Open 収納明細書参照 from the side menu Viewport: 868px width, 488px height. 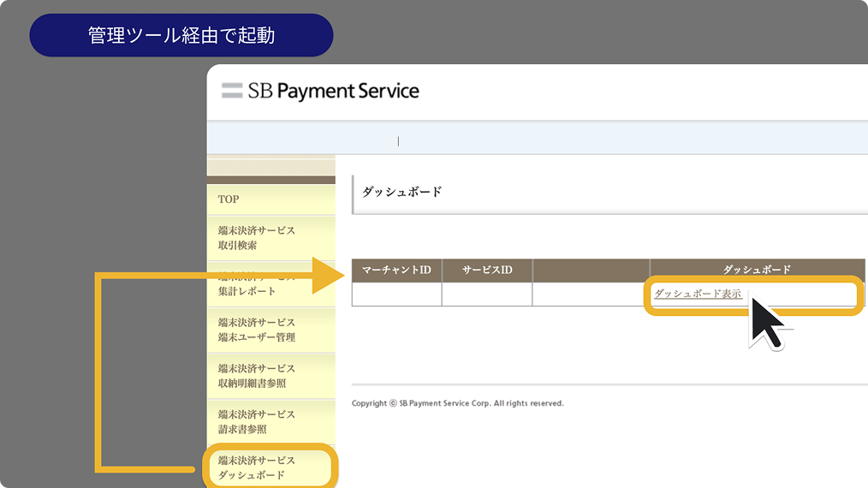pos(257,376)
